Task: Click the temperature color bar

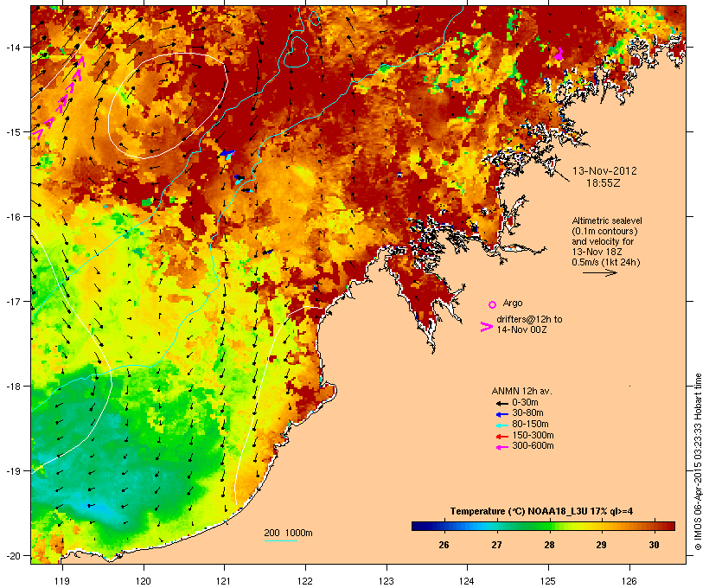Action: [543, 526]
